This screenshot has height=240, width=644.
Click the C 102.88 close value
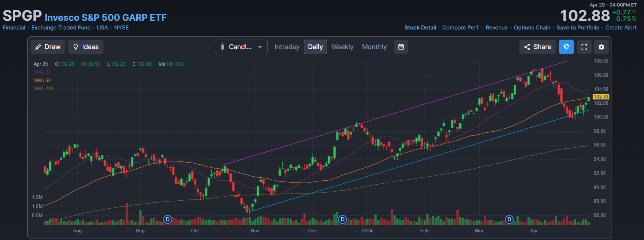142,64
